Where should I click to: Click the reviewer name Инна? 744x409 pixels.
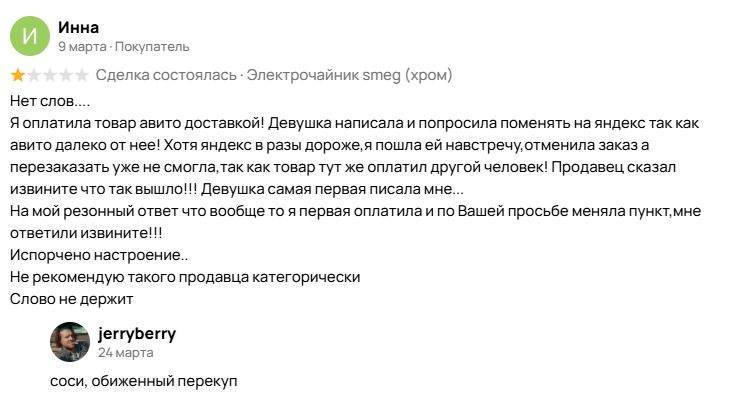(78, 28)
